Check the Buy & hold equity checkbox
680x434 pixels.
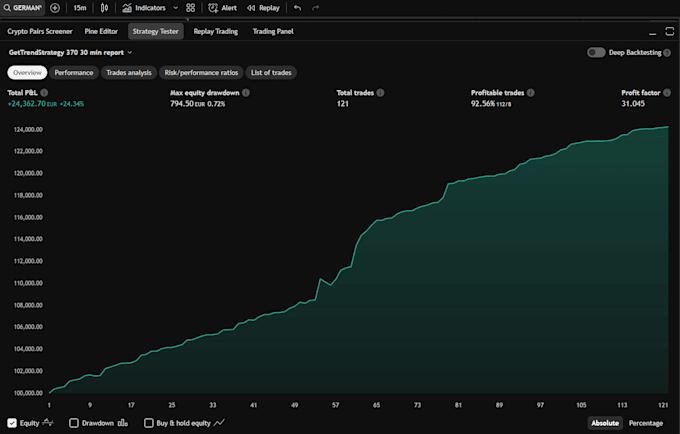click(149, 423)
